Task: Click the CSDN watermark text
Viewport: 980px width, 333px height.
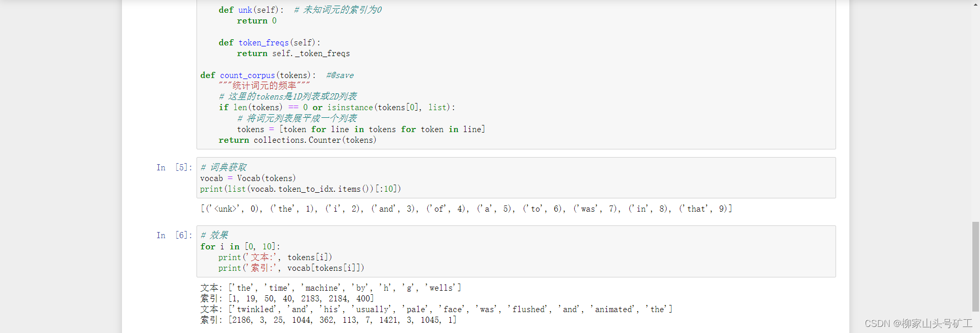Action: point(918,323)
